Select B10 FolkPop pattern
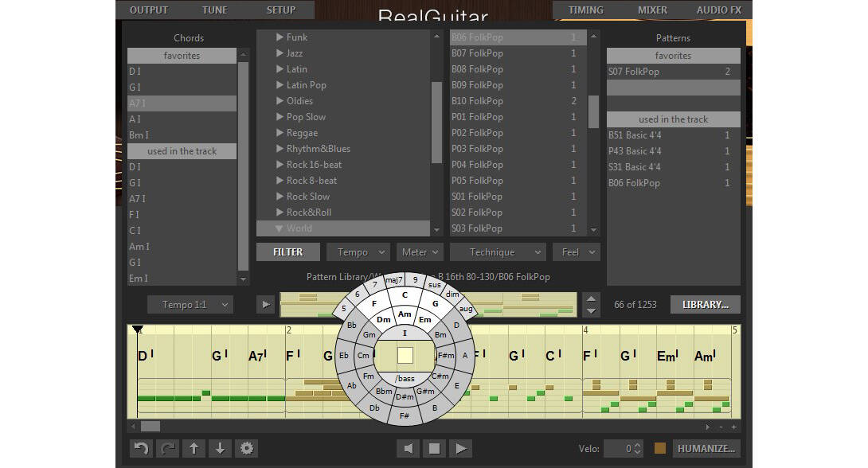The height and width of the screenshot is (468, 868). [x=518, y=101]
